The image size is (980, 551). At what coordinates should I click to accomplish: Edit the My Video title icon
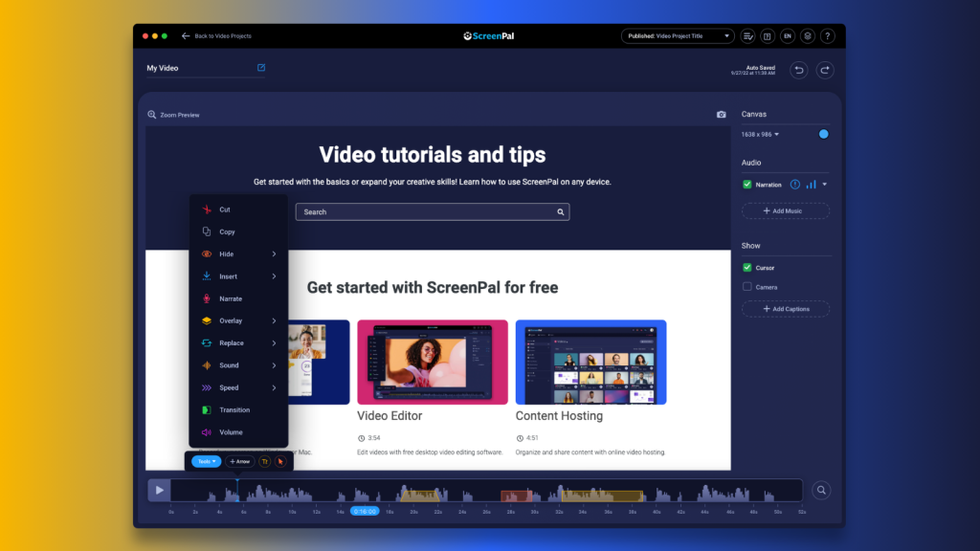tap(261, 68)
